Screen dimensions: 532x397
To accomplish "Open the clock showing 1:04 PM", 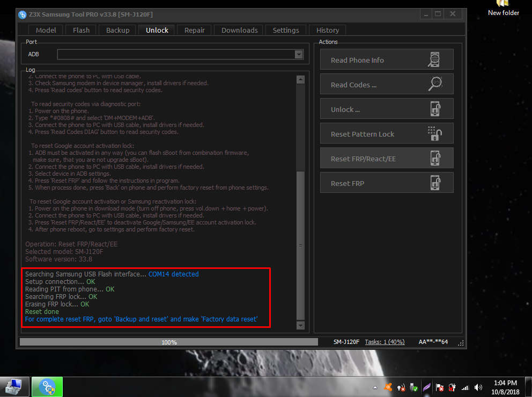I will click(x=505, y=387).
